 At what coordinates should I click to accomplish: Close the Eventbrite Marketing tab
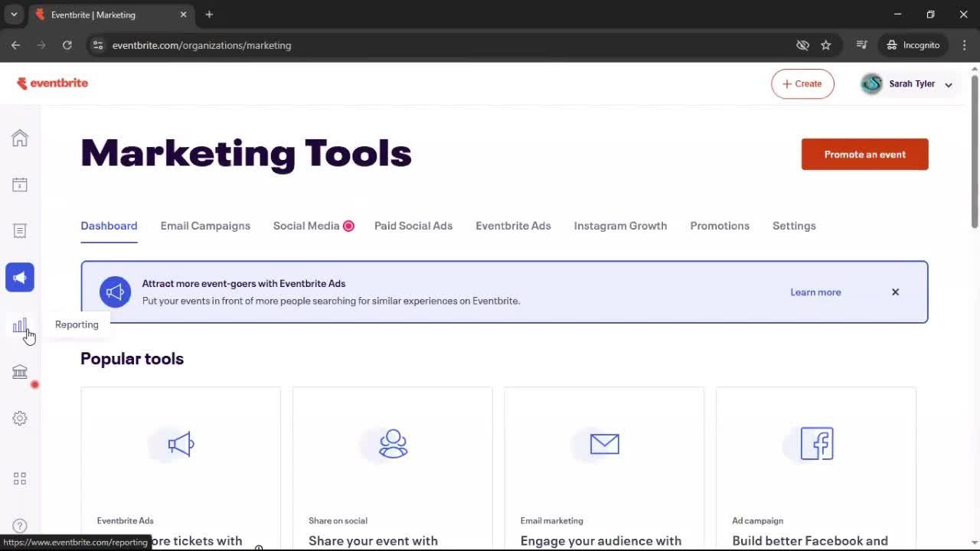(183, 15)
